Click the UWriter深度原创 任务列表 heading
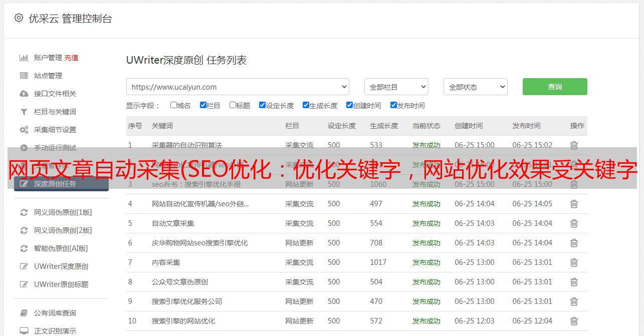This screenshot has height=336, width=644. point(186,60)
